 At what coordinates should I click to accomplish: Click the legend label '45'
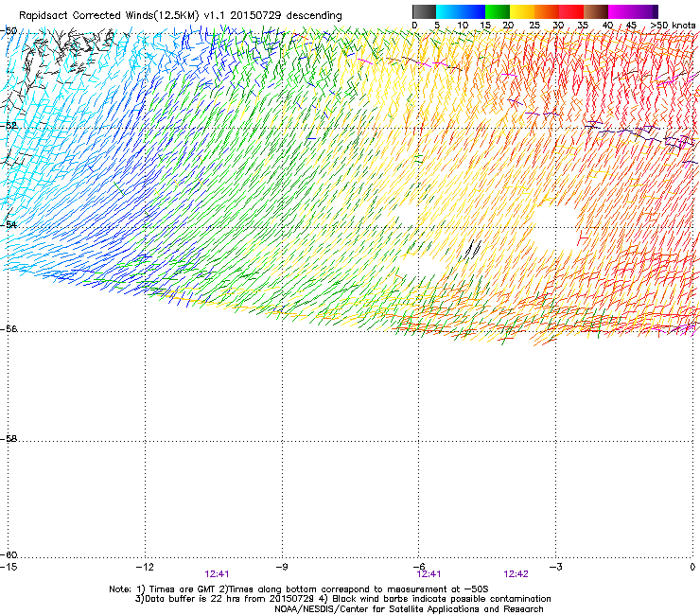(631, 26)
